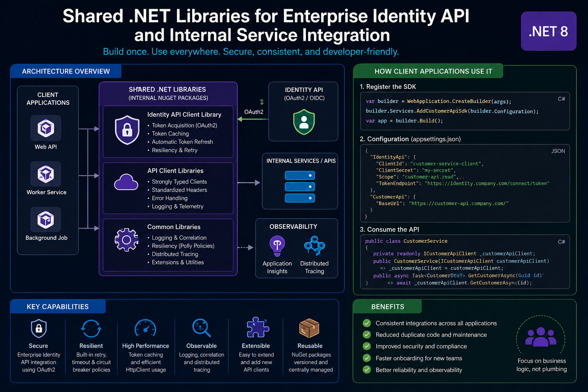This screenshot has width=588, height=392.
Task: Click the 'Extensions & Utilities' bullet
Action: [178, 262]
